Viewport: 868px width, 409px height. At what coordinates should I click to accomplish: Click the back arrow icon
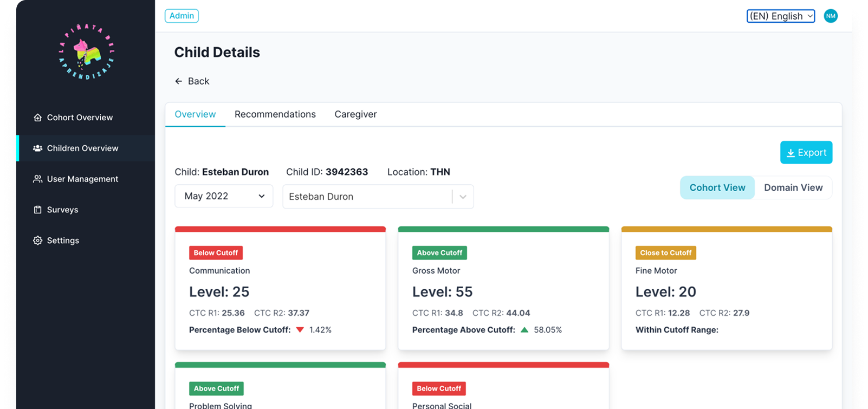[x=178, y=81]
